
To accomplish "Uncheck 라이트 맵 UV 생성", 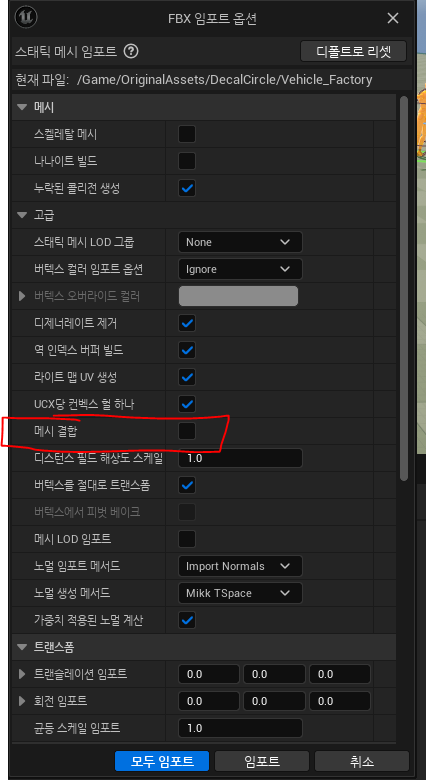I will (x=187, y=378).
